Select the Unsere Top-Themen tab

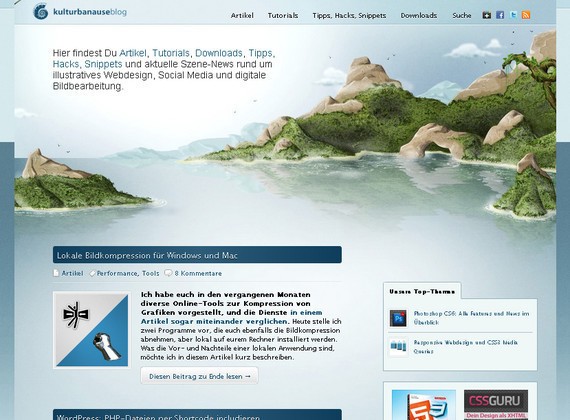422,291
